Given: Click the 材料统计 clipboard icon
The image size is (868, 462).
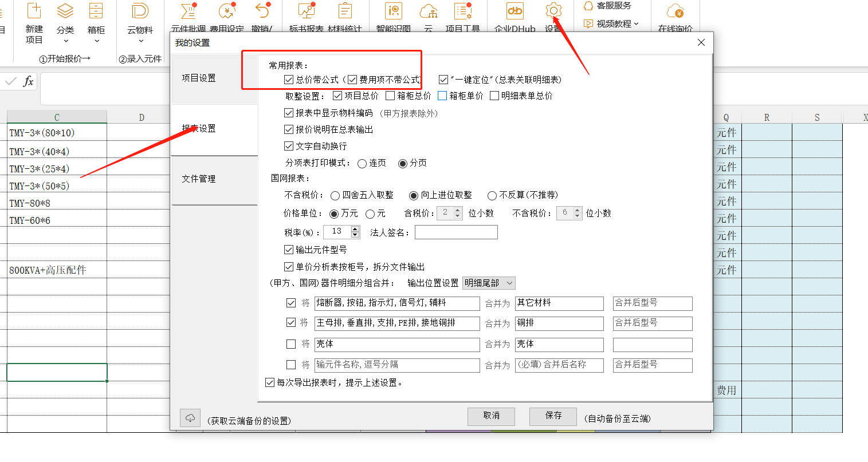Looking at the screenshot, I should pos(345,11).
